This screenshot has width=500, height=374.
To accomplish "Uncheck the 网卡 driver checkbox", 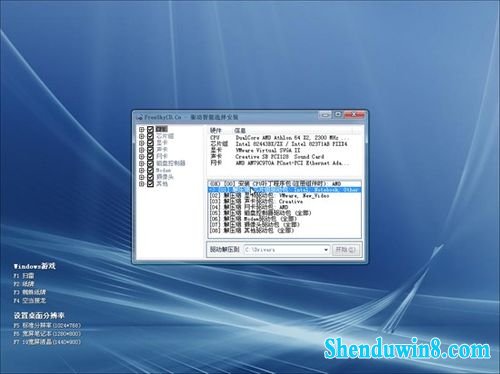I will point(150,157).
